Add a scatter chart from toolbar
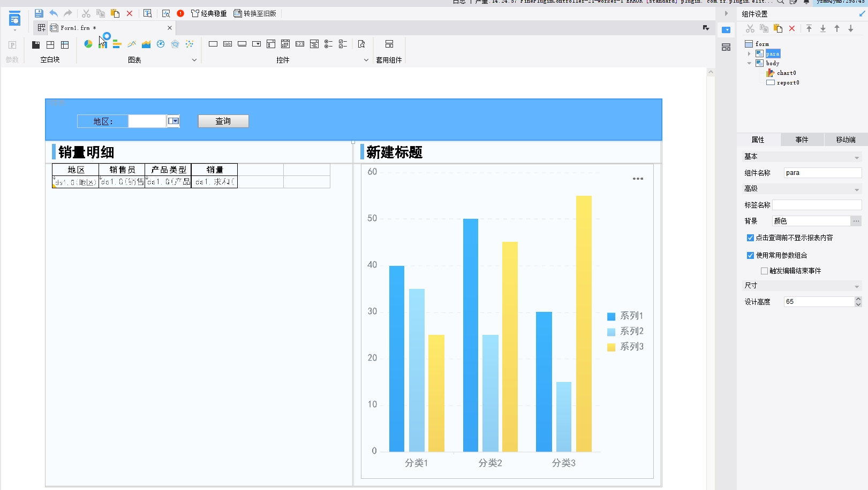Viewport: 868px width, 490px height. (190, 44)
